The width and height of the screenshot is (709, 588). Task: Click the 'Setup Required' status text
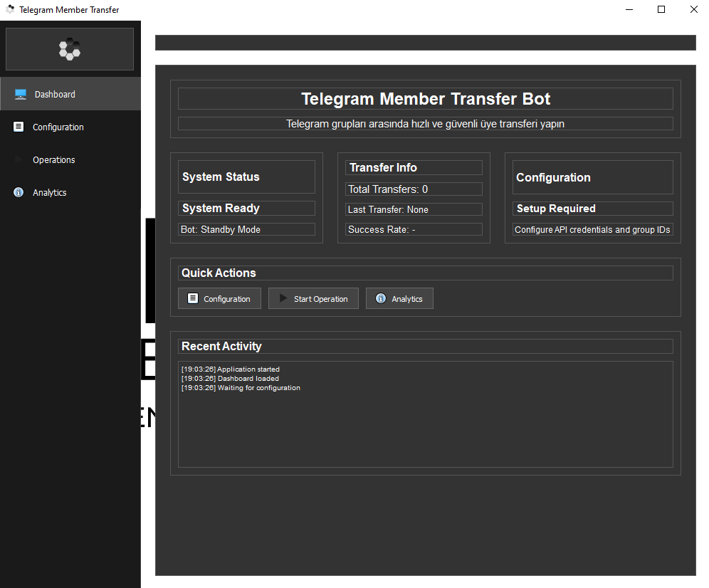coord(556,209)
